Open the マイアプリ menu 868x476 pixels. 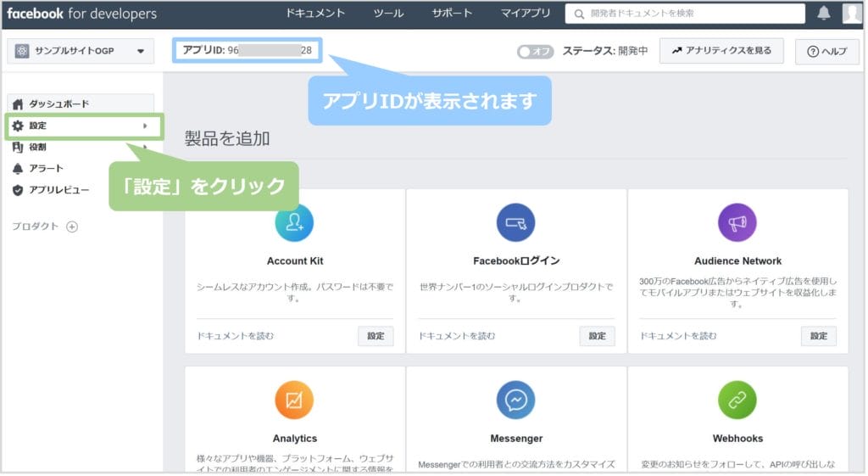click(526, 14)
